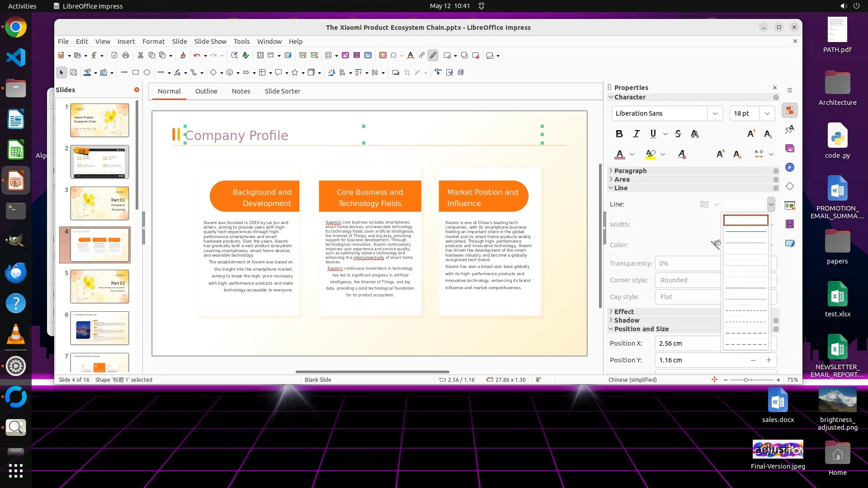Click the Undo arrow icon
Screen dimensions: 868x488
point(197,55)
